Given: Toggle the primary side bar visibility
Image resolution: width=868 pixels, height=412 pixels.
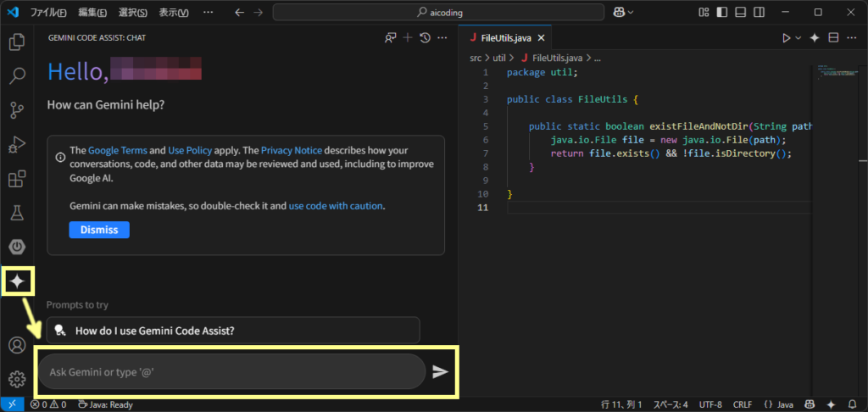Looking at the screenshot, I should pyautogui.click(x=722, y=12).
